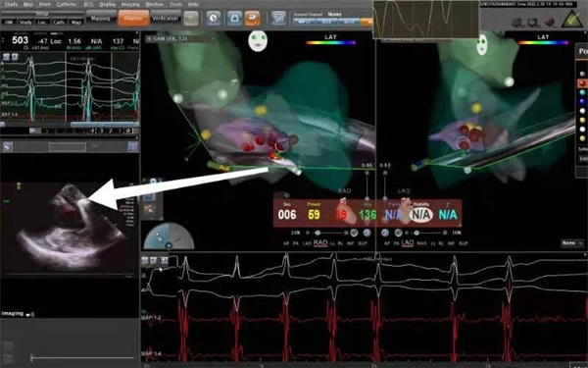
Task: Click the ultrasound fan icon beside the 3D map
Action: pyautogui.click(x=169, y=237)
